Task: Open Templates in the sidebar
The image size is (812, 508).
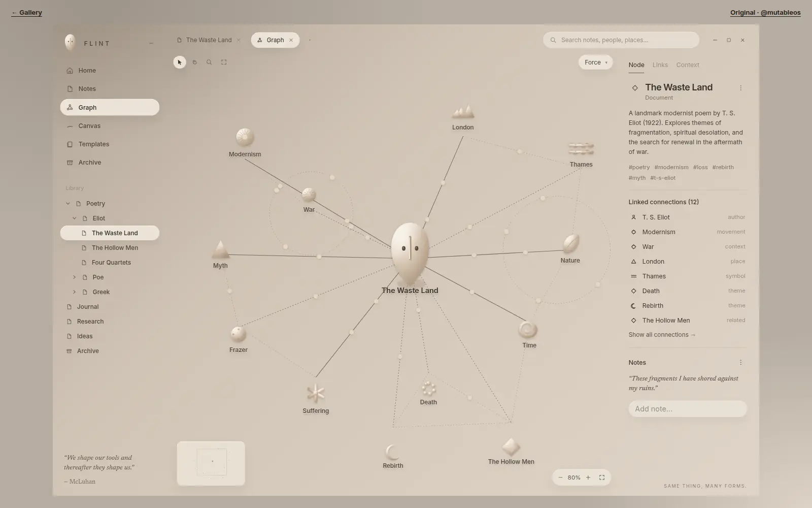Action: 110,144
